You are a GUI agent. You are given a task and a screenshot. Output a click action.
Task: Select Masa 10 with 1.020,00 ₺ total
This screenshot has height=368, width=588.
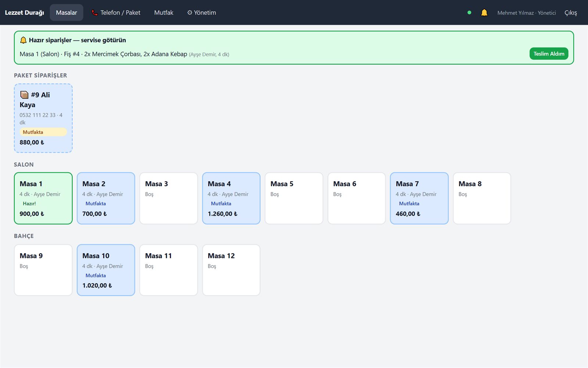[106, 270]
